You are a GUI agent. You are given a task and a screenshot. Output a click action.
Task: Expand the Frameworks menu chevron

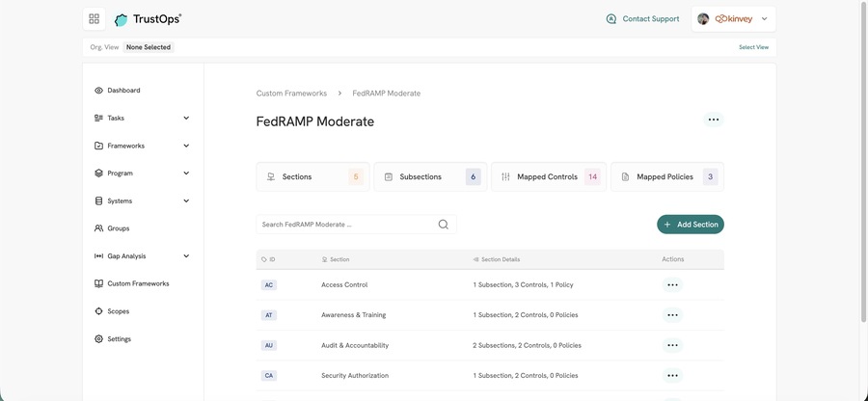pyautogui.click(x=186, y=146)
